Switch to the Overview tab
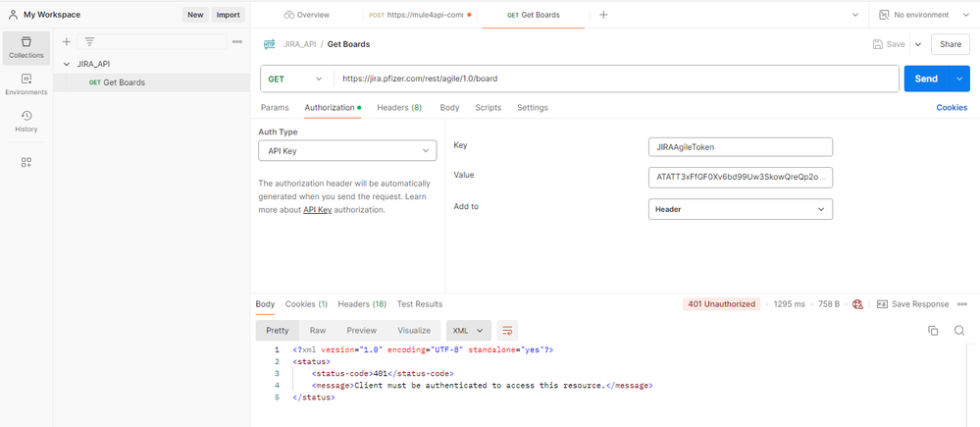The width and height of the screenshot is (980, 427). pyautogui.click(x=306, y=15)
